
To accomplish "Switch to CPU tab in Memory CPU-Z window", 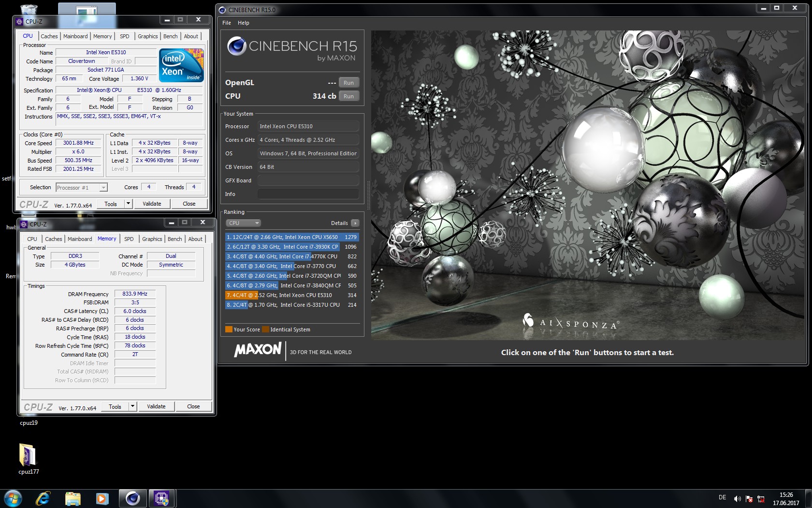I will point(32,239).
